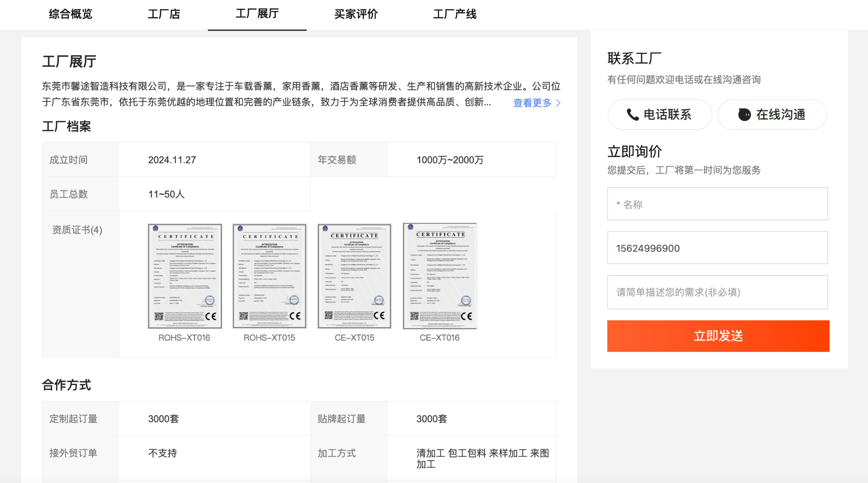868x483 pixels.
Task: Open the 综合概览 tab
Action: 70,14
